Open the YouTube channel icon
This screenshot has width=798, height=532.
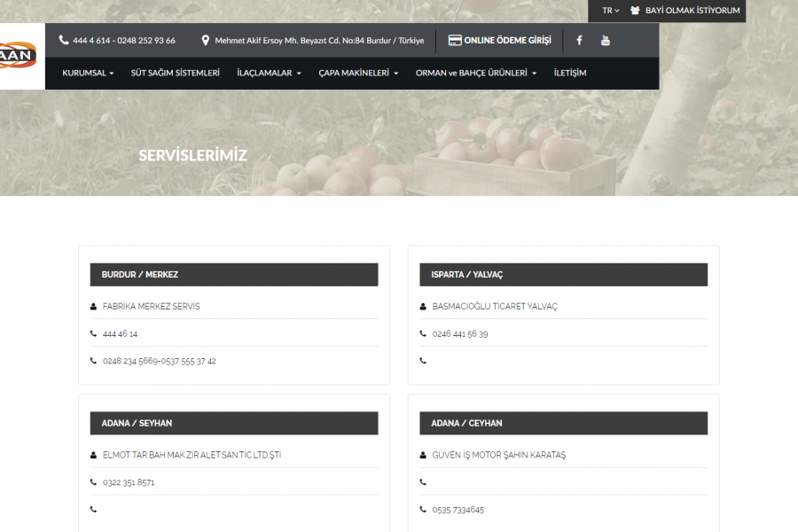pos(606,40)
